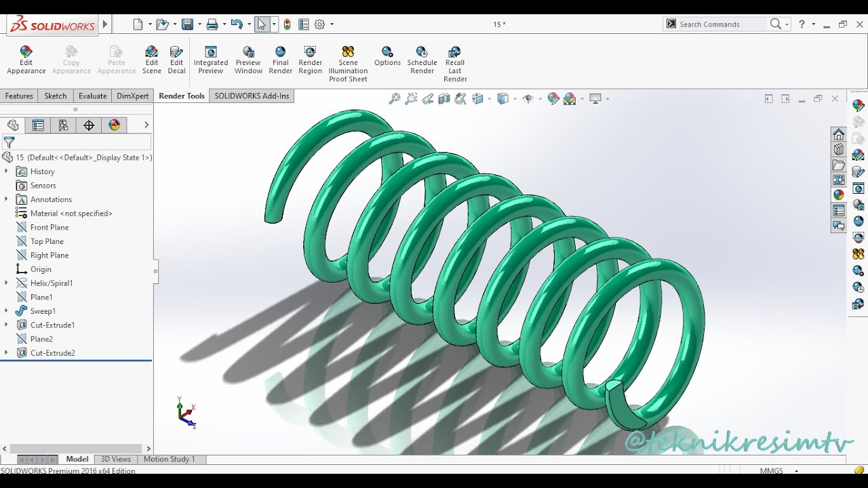Screen dimensions: 868x488
Task: Click the New document icon
Action: [x=138, y=24]
